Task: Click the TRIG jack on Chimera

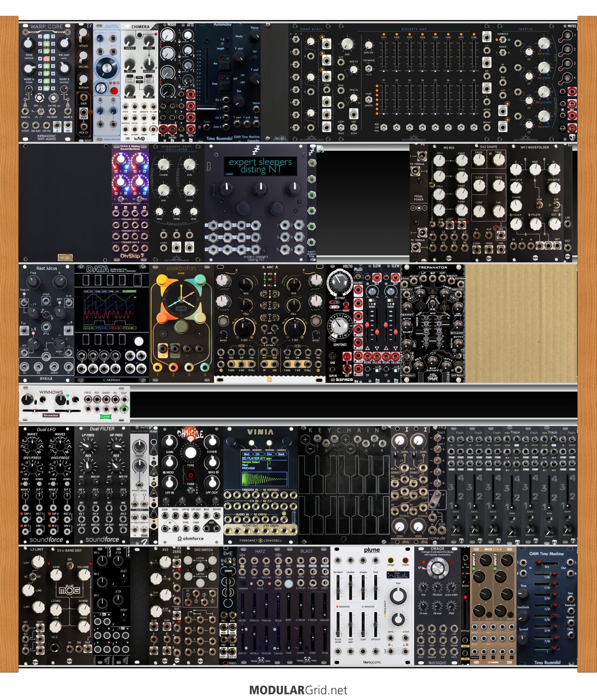Action: tap(126, 129)
